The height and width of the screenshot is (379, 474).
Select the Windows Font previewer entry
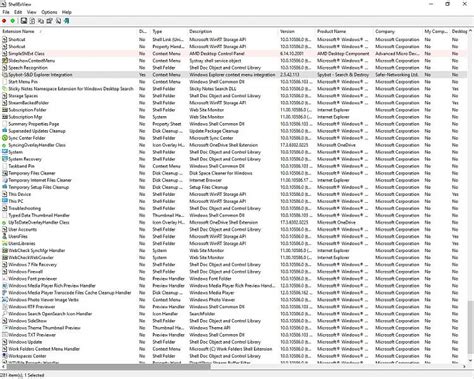point(33,279)
